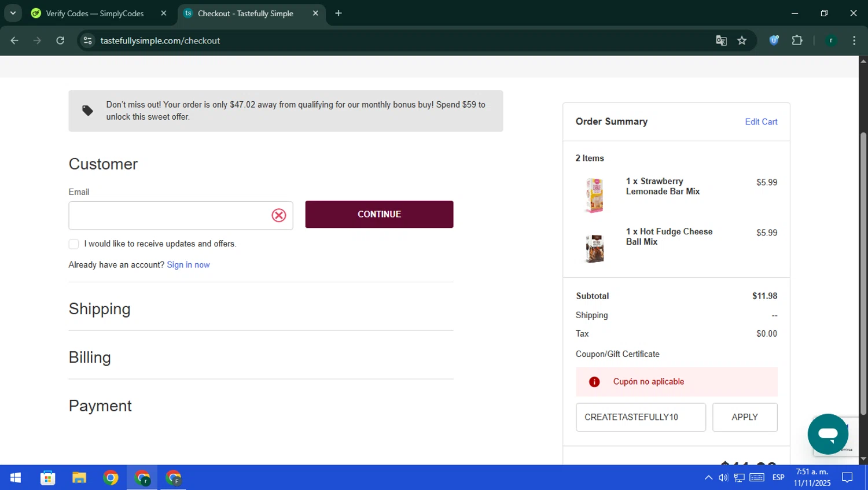Open the Bitwarden shield extension
The width and height of the screenshot is (868, 490).
click(774, 40)
